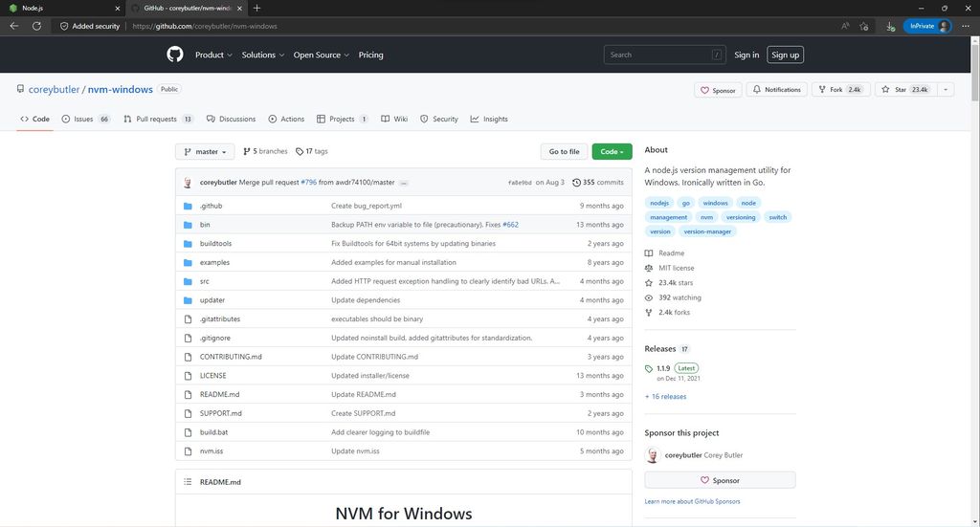Click the 17 tags link
Image resolution: width=980 pixels, height=527 pixels.
pos(312,151)
